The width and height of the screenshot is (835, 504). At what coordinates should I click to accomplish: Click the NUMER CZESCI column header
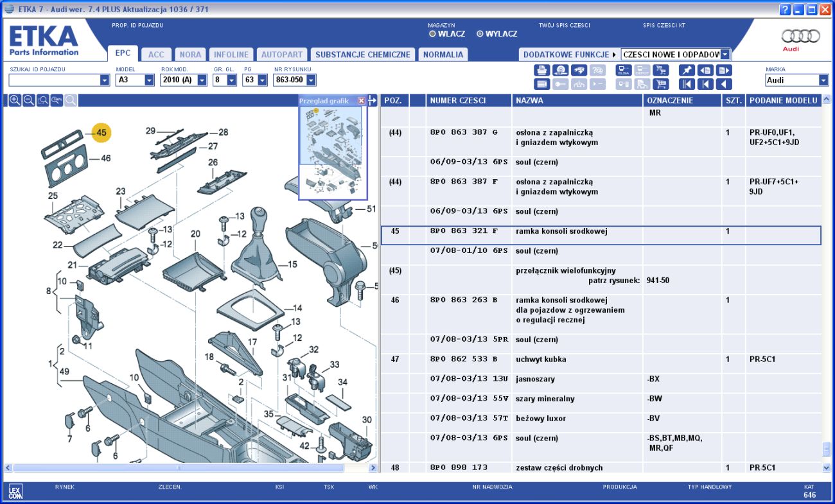pyautogui.click(x=469, y=100)
